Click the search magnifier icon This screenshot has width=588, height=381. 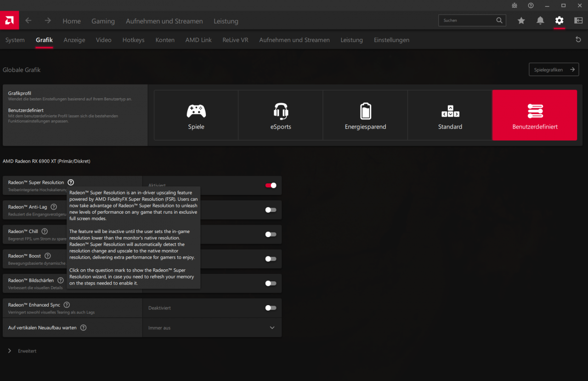pyautogui.click(x=499, y=20)
